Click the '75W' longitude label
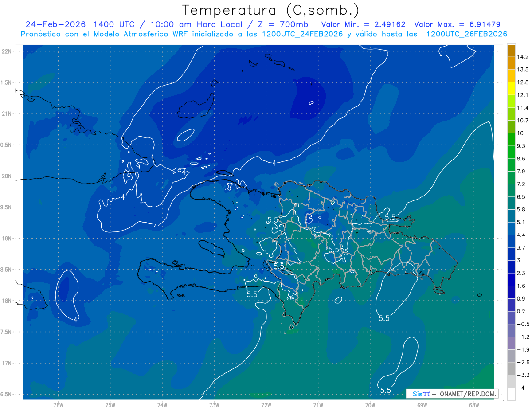This screenshot has width=532, height=411. [x=110, y=405]
